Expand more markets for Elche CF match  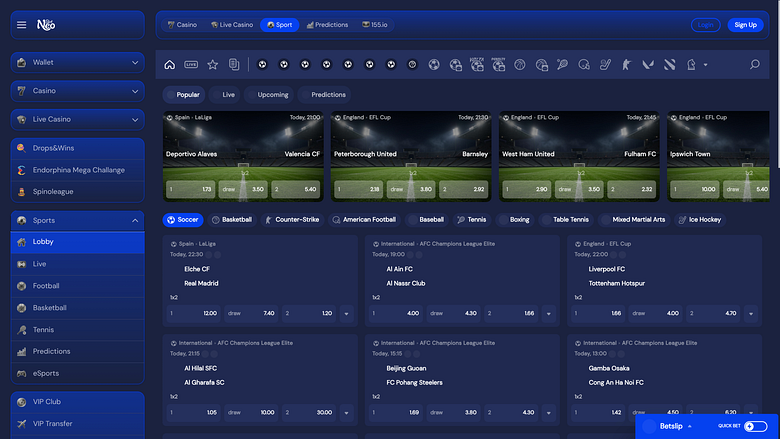pyautogui.click(x=347, y=314)
